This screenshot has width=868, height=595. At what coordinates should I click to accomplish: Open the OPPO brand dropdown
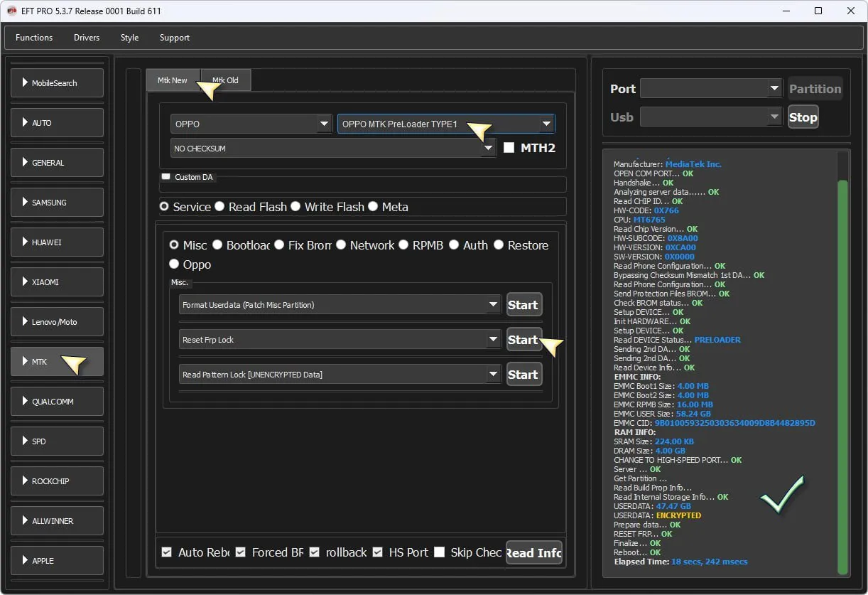pyautogui.click(x=251, y=124)
